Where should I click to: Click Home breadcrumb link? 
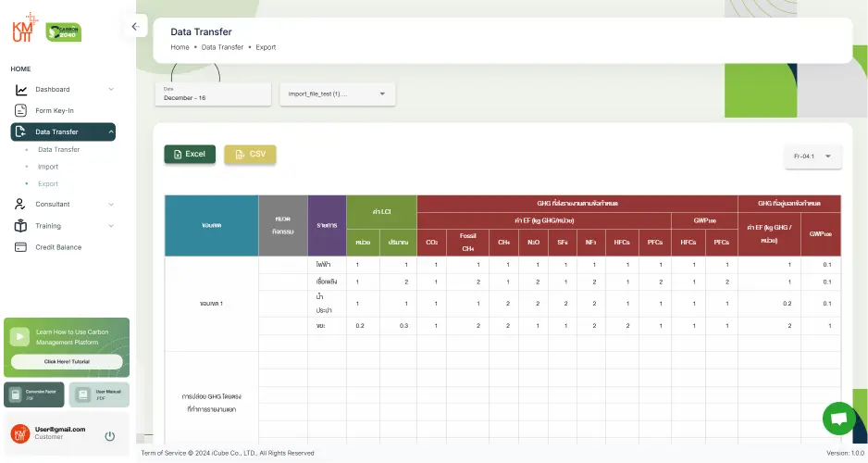click(x=180, y=47)
